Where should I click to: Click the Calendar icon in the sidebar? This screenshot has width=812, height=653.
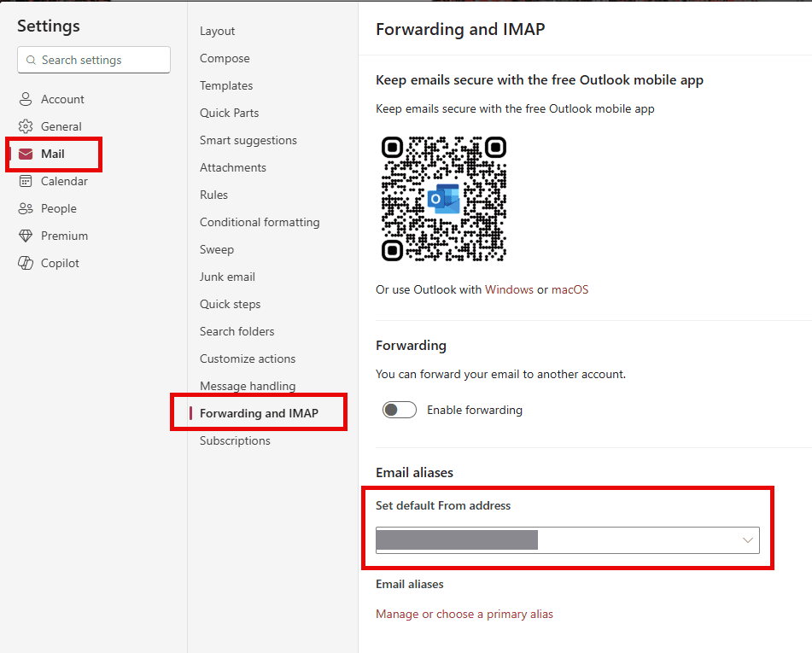pyautogui.click(x=26, y=181)
